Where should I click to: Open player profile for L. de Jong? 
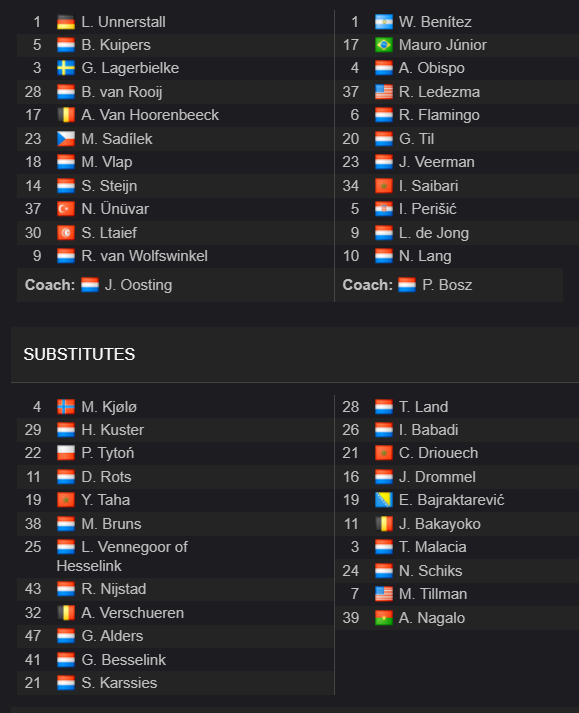click(434, 233)
